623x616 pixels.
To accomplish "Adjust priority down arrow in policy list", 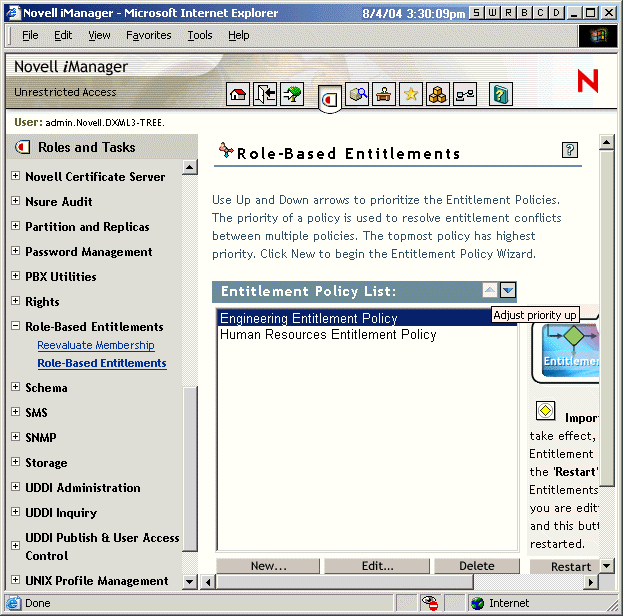I will pos(508,290).
